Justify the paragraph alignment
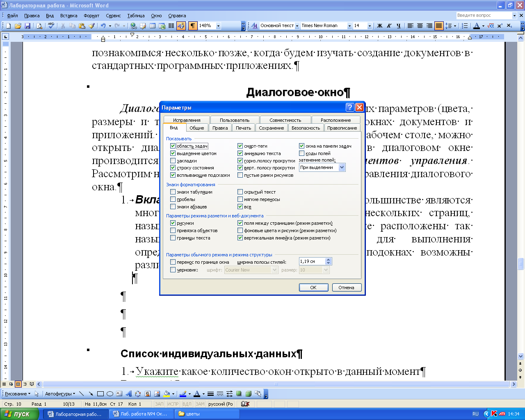 click(x=439, y=26)
